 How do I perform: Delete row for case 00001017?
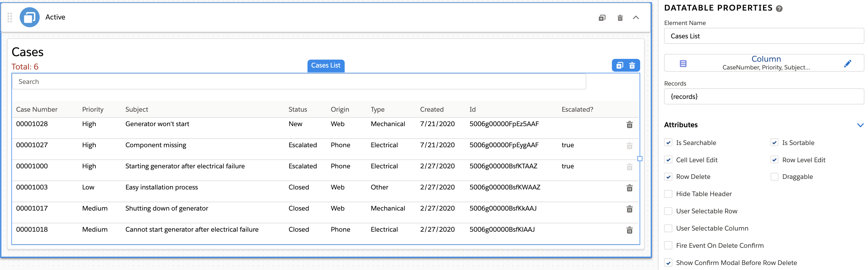629,209
